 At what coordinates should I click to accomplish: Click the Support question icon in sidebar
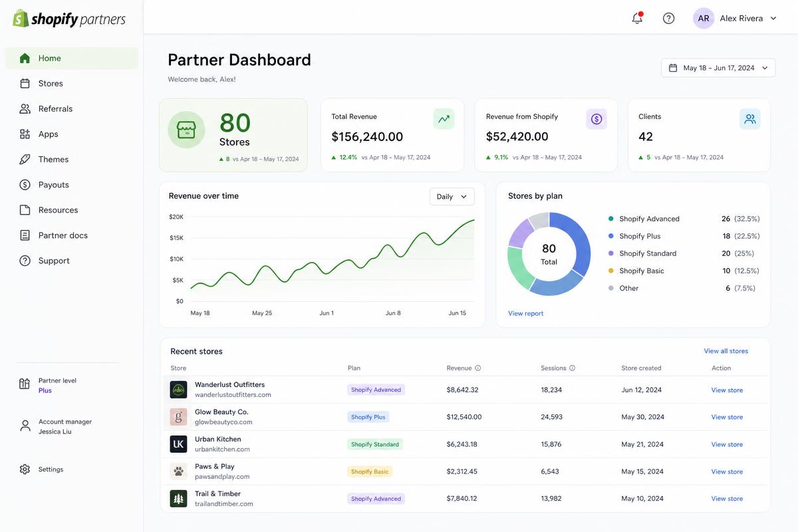[x=25, y=261]
